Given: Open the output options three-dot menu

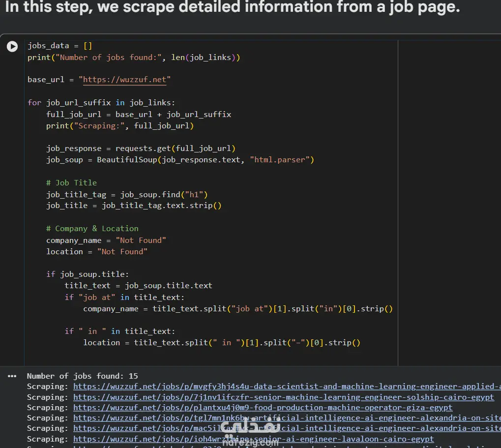Looking at the screenshot, I should click(12, 376).
